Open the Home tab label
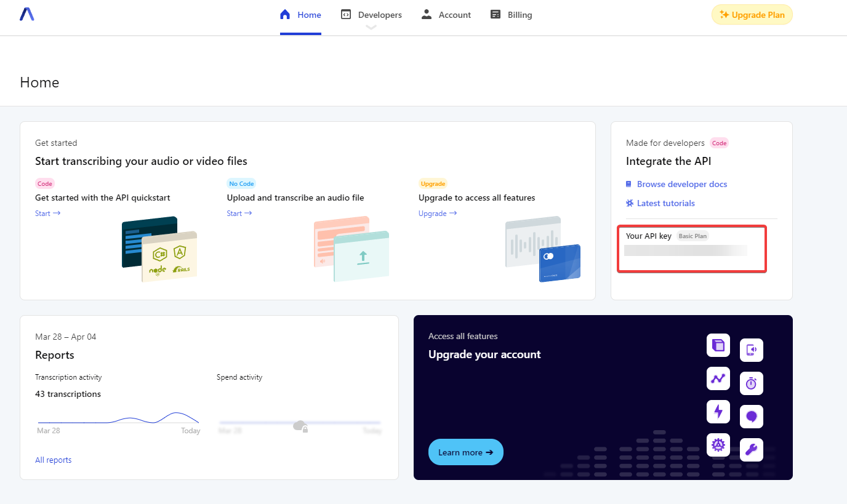This screenshot has width=847, height=504. tap(309, 15)
